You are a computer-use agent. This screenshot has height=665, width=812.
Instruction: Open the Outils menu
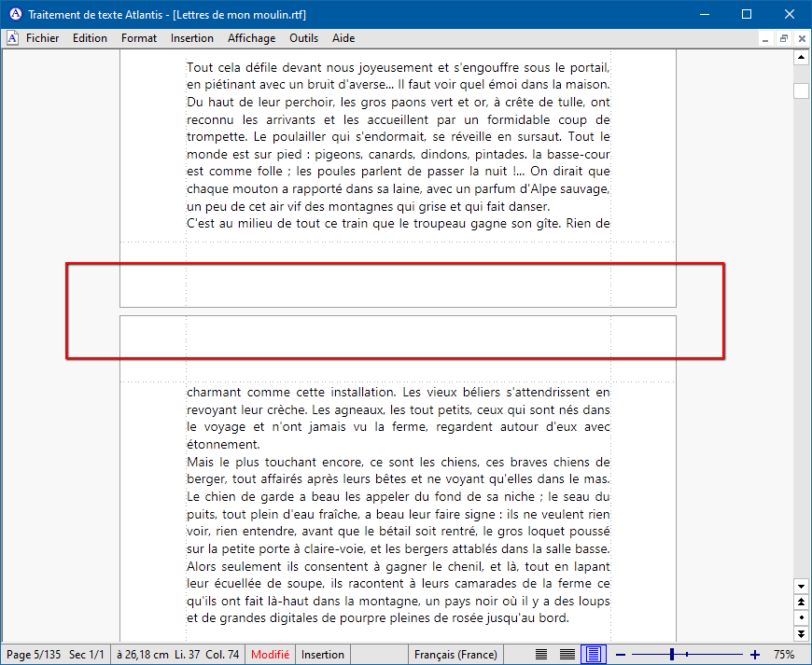[x=304, y=38]
